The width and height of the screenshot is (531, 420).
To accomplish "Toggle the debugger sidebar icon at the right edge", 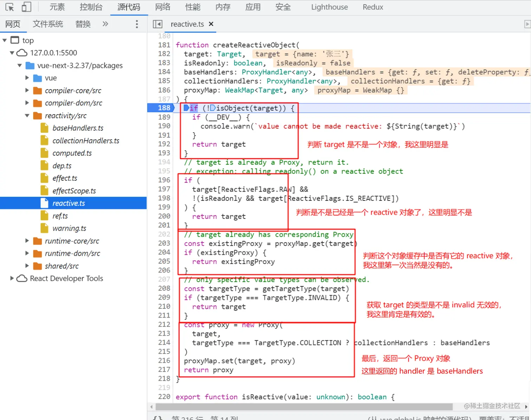I will pos(527,24).
